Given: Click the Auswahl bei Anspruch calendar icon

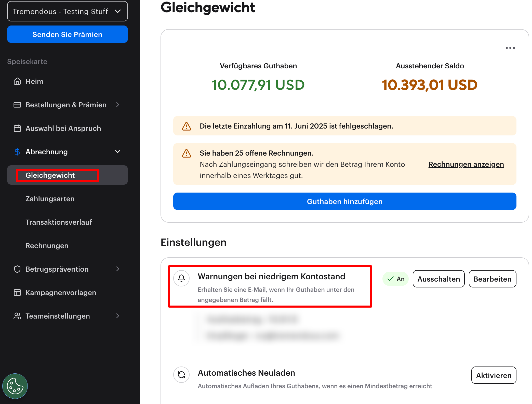Looking at the screenshot, I should click(17, 128).
